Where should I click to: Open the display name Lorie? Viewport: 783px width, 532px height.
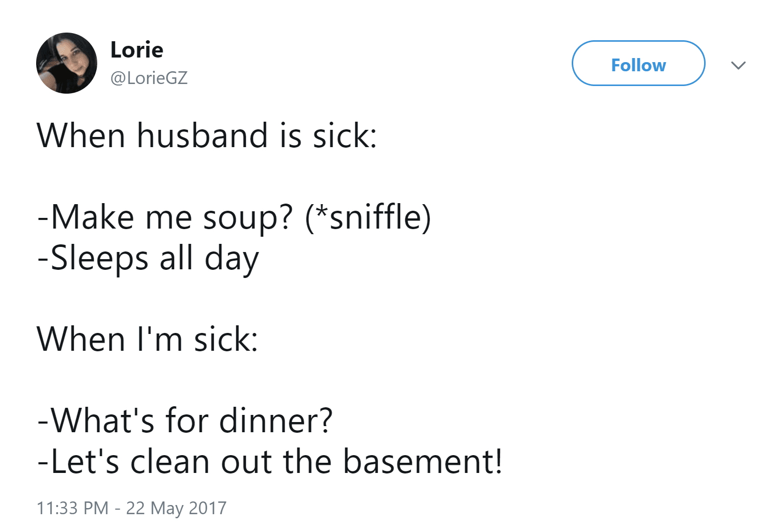point(136,50)
